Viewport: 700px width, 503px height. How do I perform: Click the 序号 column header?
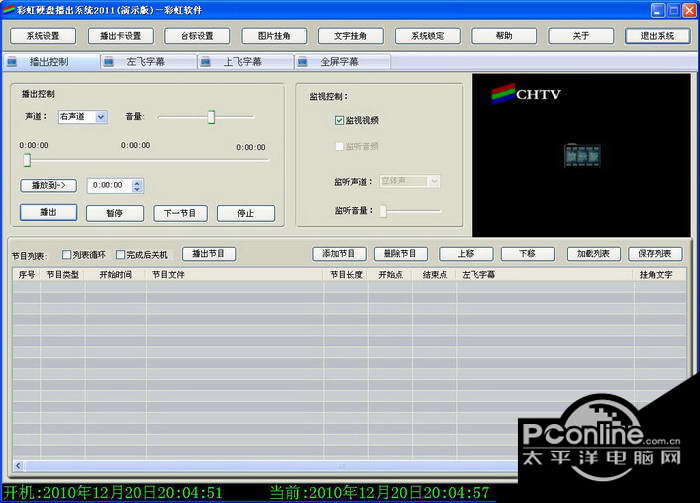(27, 275)
